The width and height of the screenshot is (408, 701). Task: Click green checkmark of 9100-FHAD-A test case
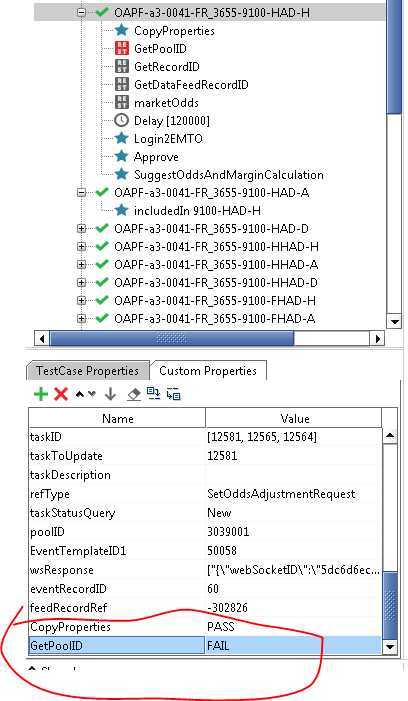point(102,318)
